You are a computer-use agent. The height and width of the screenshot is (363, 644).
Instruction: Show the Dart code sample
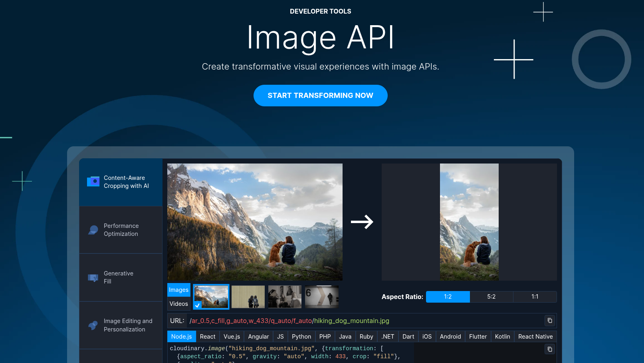[408, 337]
